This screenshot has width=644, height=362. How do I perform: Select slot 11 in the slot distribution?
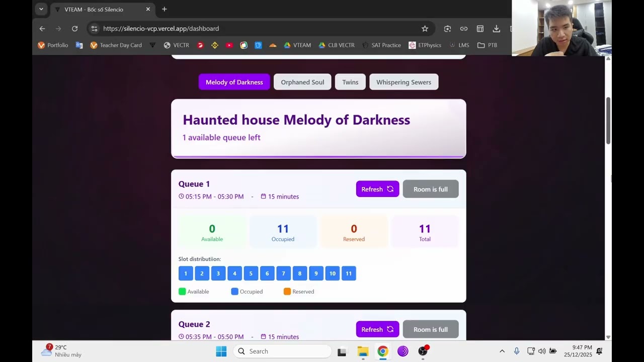coord(349,273)
